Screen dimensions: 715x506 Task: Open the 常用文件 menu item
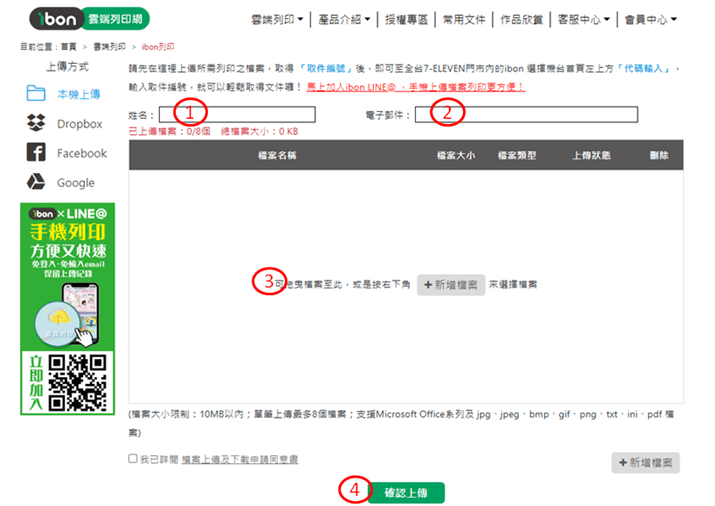pyautogui.click(x=464, y=20)
